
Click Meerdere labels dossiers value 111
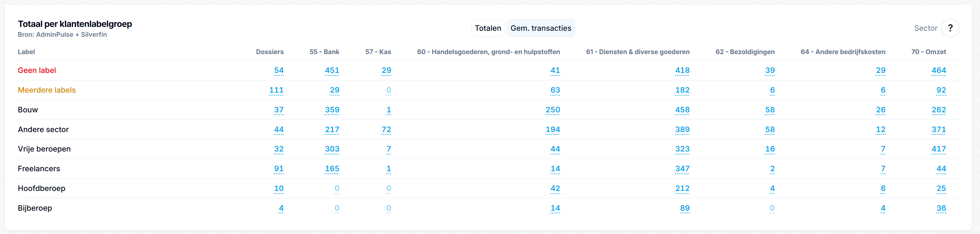276,90
